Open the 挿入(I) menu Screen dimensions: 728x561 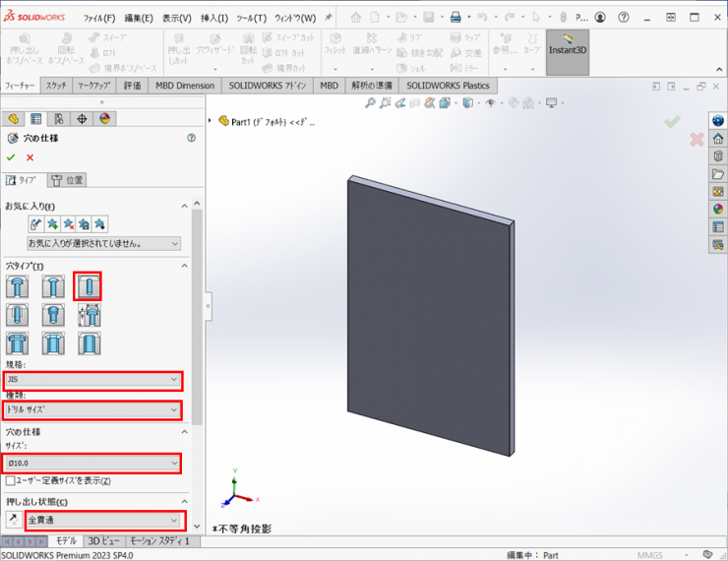pos(213,18)
